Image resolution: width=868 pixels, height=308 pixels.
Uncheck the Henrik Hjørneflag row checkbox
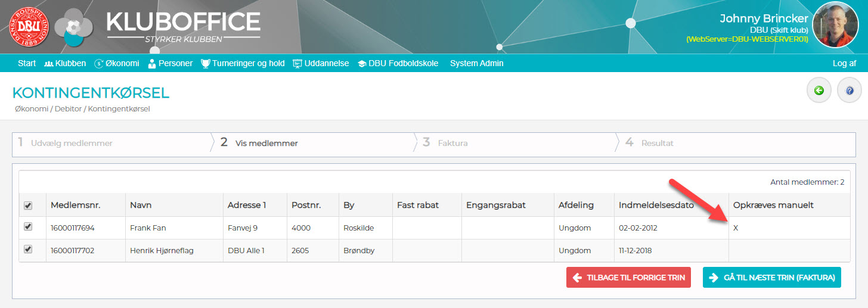(x=27, y=250)
